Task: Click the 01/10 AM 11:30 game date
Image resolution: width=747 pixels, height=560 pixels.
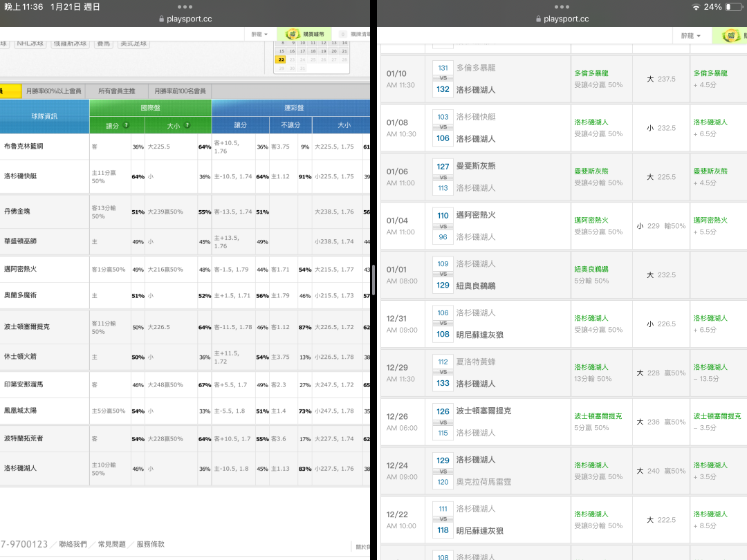Action: (400, 79)
